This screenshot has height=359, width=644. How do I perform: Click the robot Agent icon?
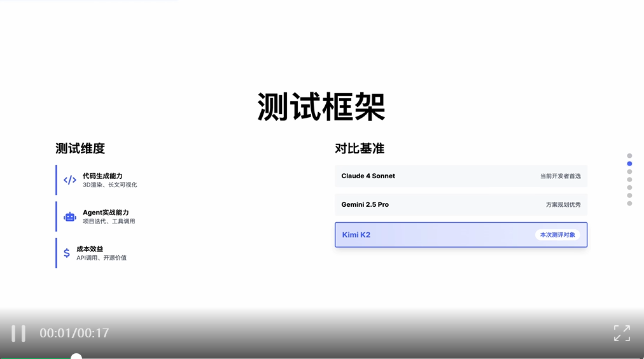[x=70, y=217]
